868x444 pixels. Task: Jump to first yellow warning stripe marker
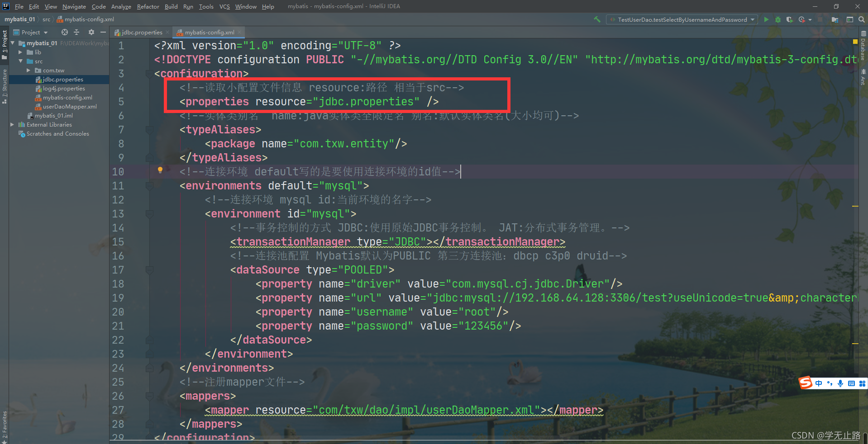pos(855,206)
